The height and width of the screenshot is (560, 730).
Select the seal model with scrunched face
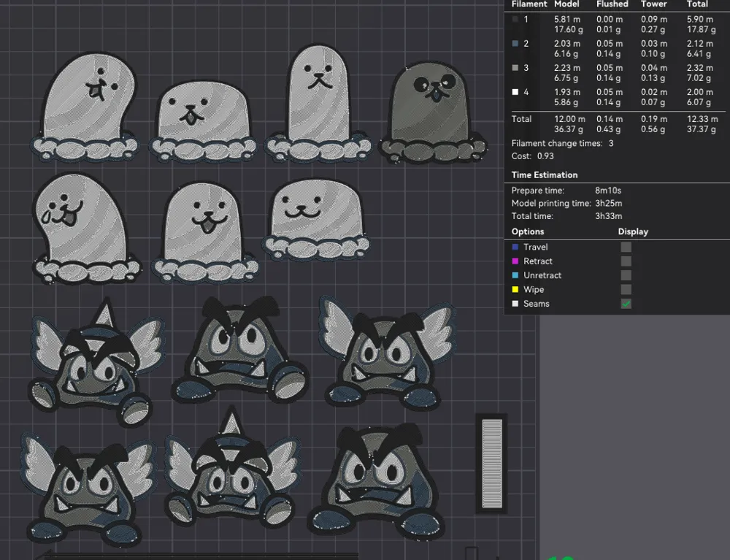85,107
